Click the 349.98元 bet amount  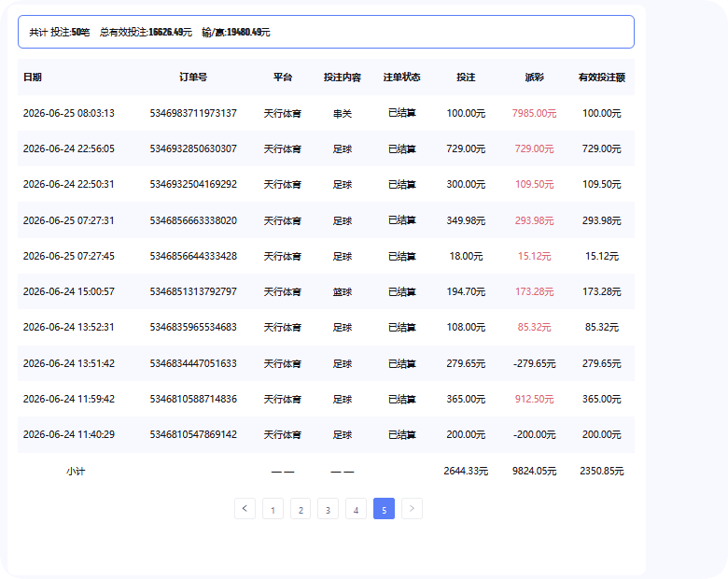(466, 220)
